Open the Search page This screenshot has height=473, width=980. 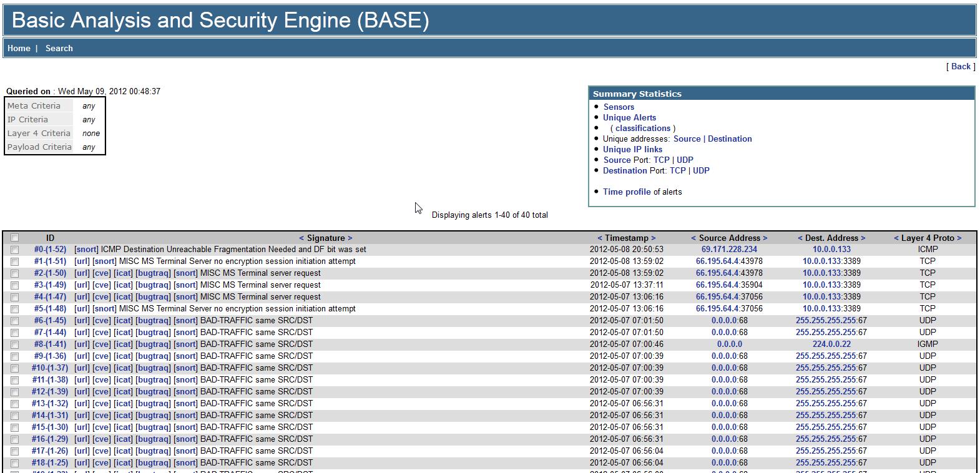(x=59, y=48)
